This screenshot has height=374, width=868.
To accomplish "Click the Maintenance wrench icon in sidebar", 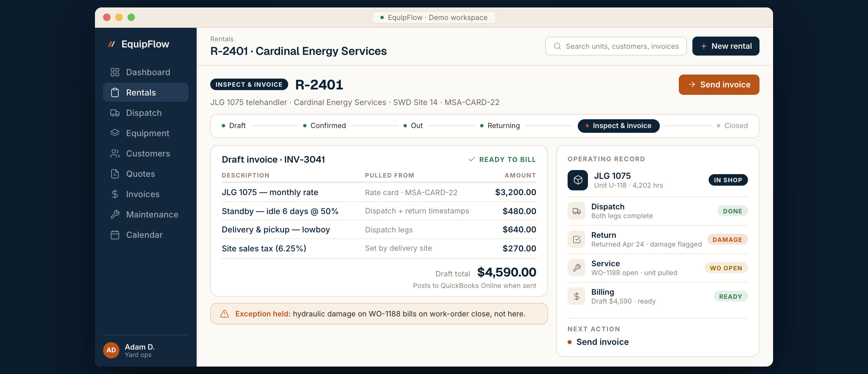I will [115, 214].
